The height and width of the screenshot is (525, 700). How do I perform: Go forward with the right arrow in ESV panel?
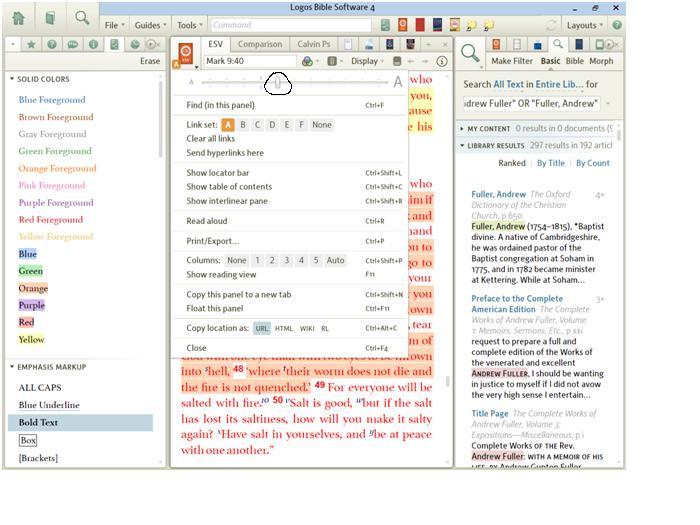tap(425, 61)
